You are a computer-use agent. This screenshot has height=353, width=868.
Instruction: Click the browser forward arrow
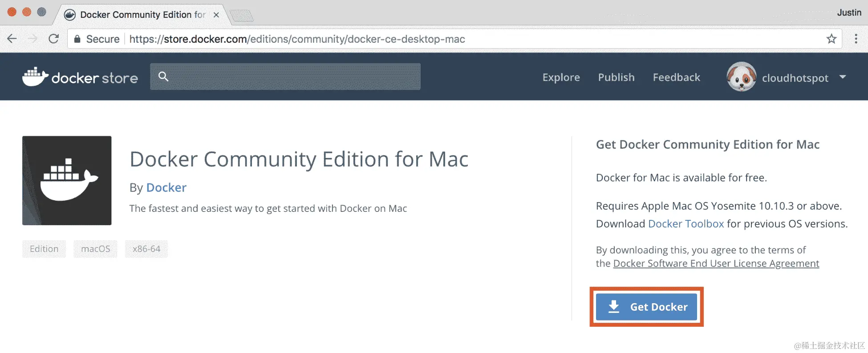pyautogui.click(x=32, y=39)
